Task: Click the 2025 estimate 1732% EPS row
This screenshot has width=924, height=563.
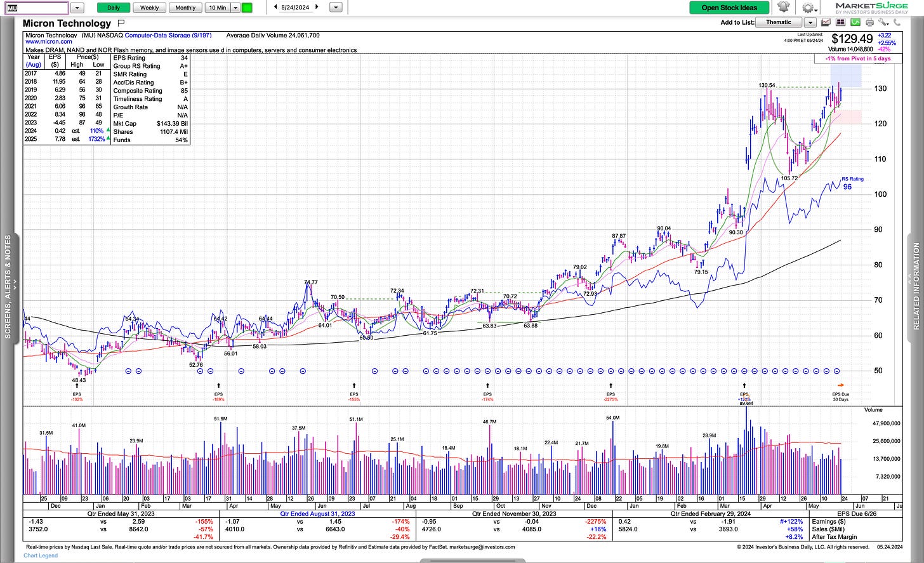Action: tap(67, 139)
